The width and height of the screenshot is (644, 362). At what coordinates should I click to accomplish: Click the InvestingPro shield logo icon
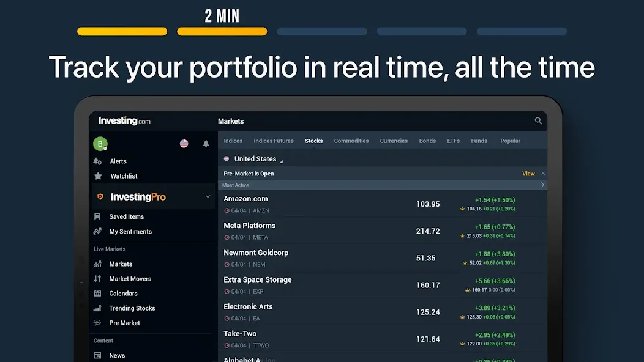tap(100, 197)
